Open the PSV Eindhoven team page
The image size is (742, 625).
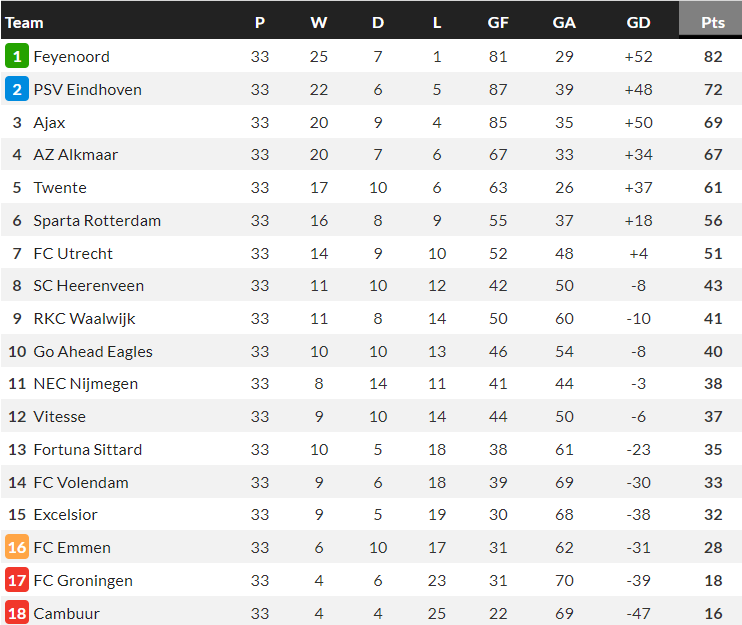[x=87, y=90]
